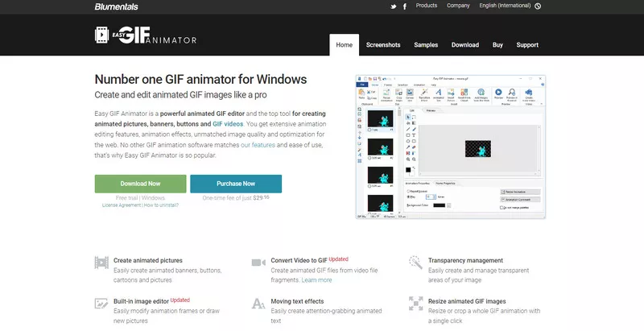
Task: Open the License Agreement link
Action: [121, 205]
